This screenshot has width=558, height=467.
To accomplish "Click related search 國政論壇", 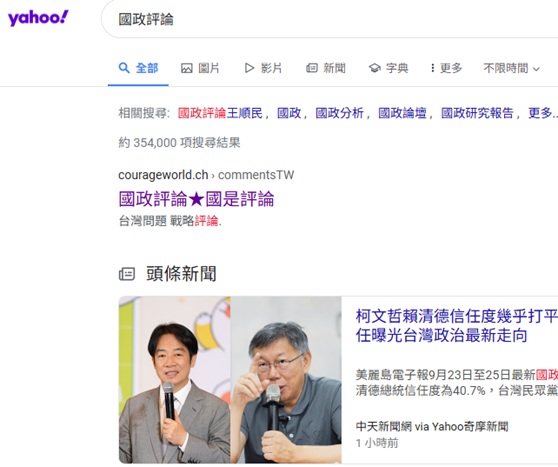I will click(x=402, y=113).
